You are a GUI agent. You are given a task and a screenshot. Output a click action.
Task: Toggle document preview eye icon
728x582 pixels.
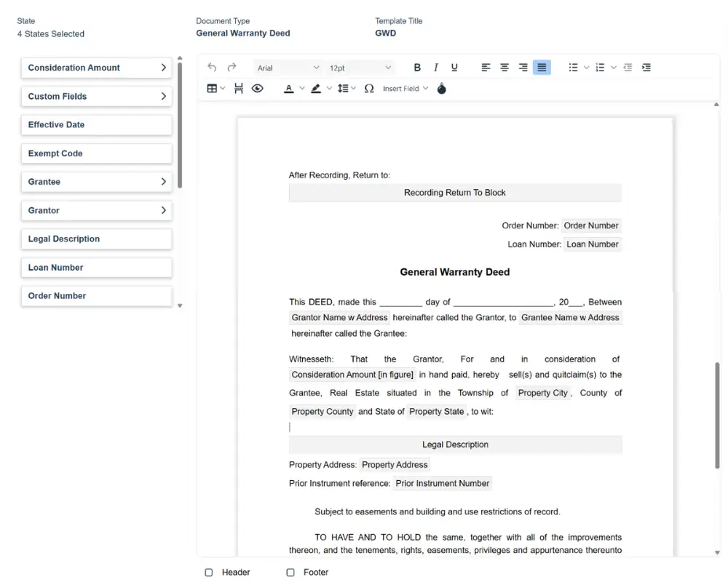pos(257,88)
